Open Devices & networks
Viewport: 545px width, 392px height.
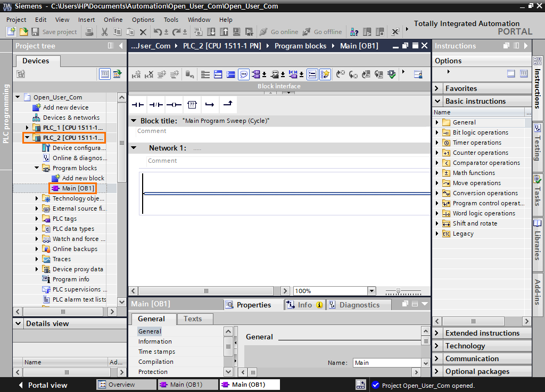tap(71, 118)
